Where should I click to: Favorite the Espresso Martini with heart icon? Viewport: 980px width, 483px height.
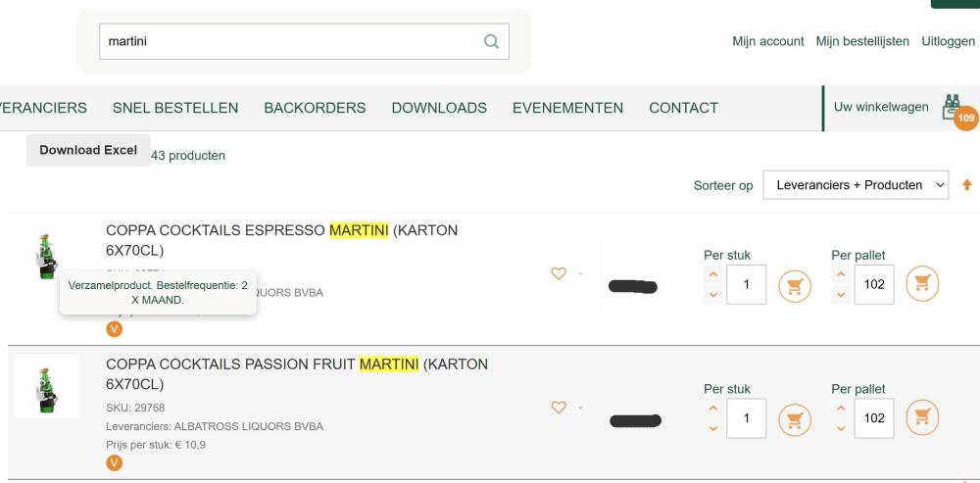(x=559, y=273)
